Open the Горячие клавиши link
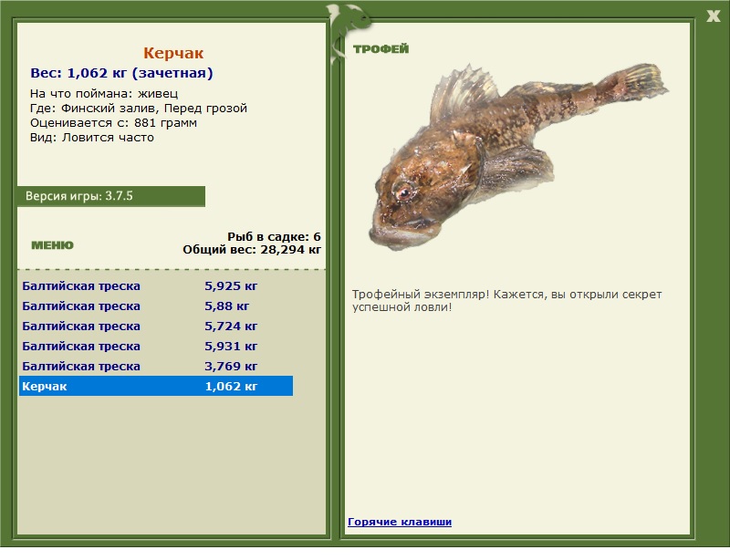This screenshot has width=730, height=560. pyautogui.click(x=400, y=522)
